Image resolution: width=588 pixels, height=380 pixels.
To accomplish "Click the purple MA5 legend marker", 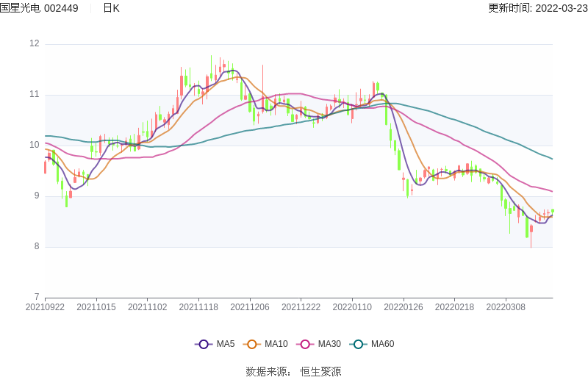I will coord(204,344).
